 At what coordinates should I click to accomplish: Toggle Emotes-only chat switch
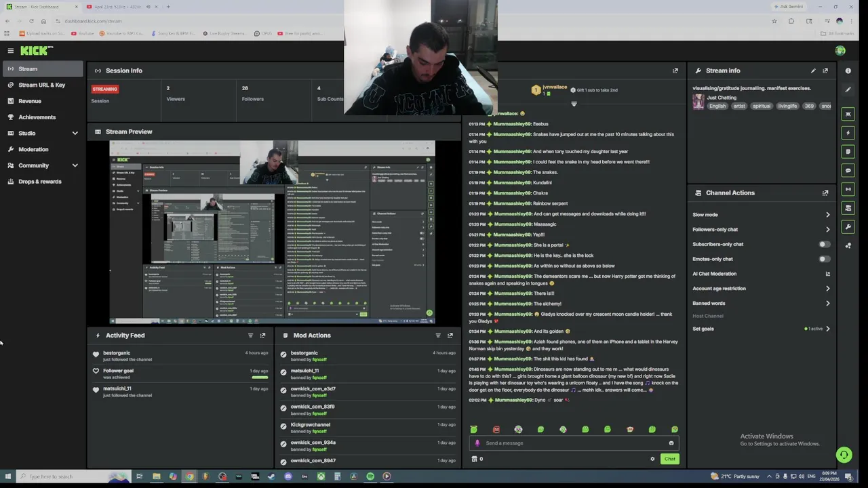pyautogui.click(x=824, y=259)
